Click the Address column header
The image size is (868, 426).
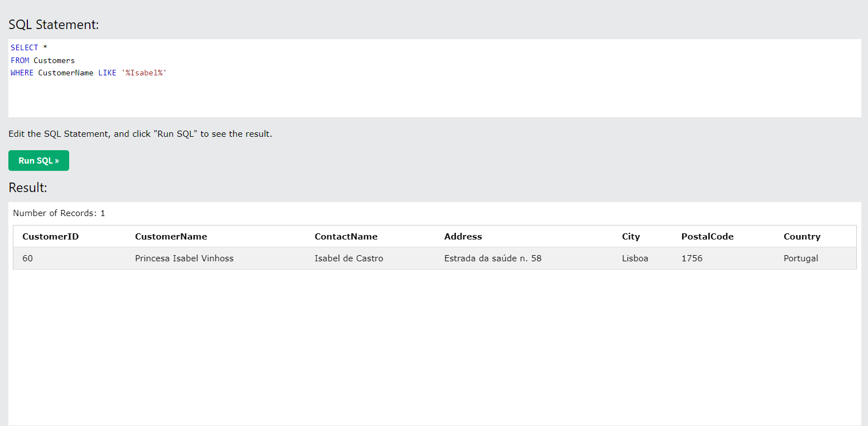coord(463,236)
